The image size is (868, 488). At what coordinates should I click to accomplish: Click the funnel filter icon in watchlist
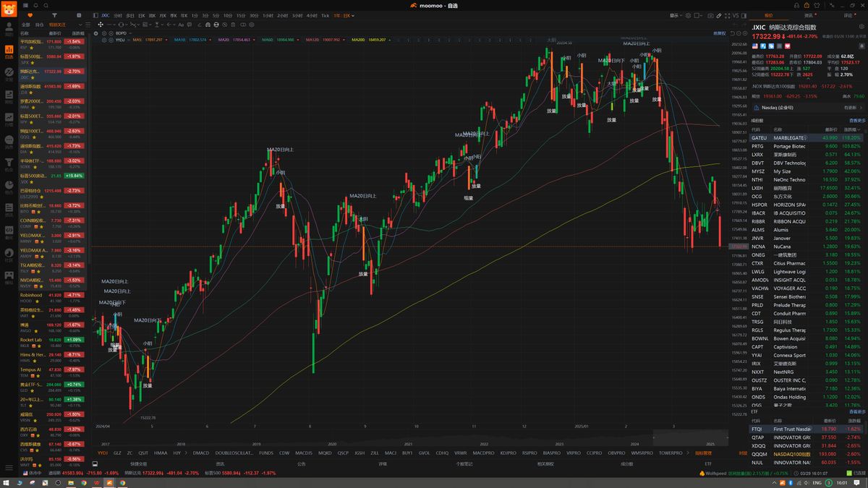coord(55,14)
